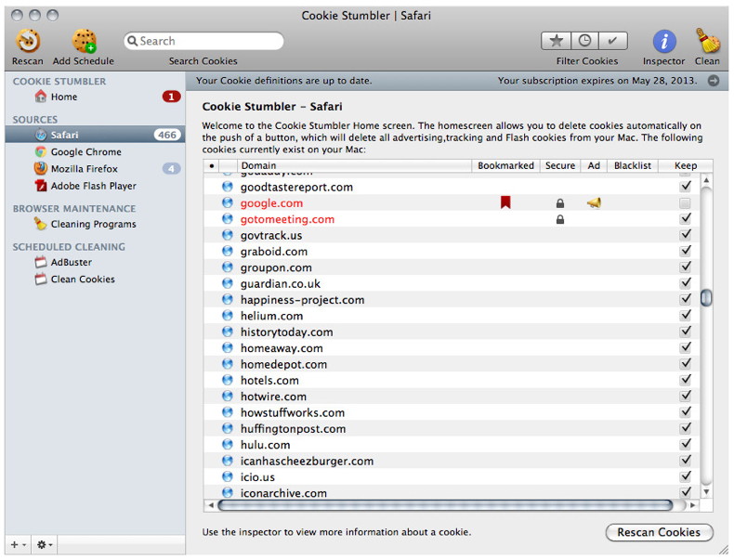Uncheck Keep for gotomeeting.com
Image resolution: width=734 pixels, height=560 pixels.
[686, 218]
